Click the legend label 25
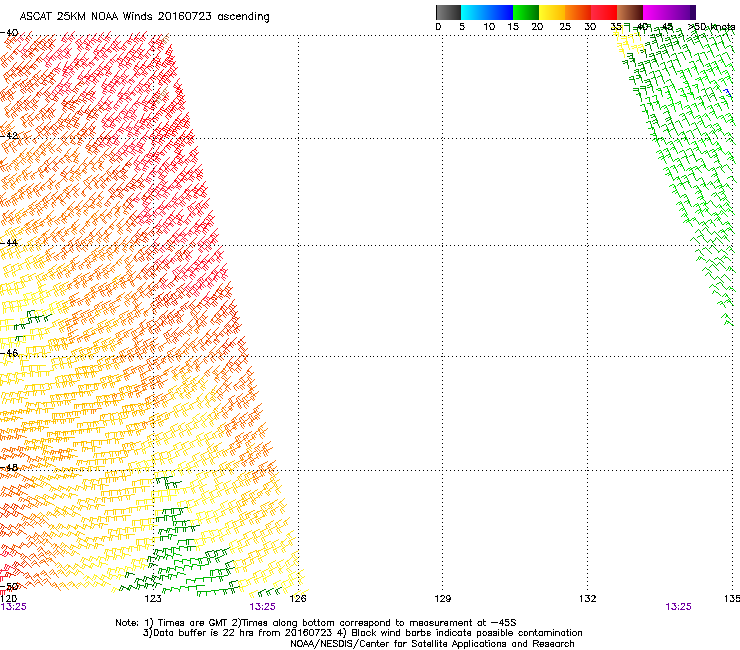The width and height of the screenshot is (740, 650). (x=565, y=27)
